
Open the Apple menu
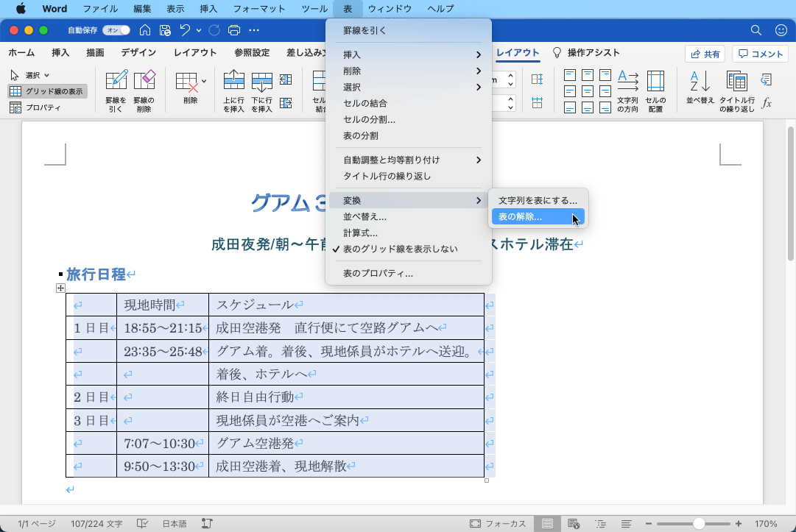(21, 9)
